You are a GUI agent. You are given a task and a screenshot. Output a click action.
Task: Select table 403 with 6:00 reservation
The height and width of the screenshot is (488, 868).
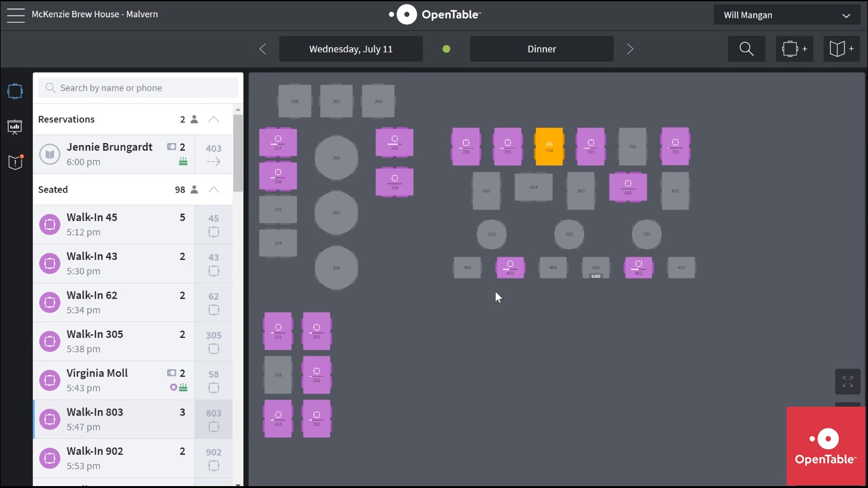[x=595, y=268]
